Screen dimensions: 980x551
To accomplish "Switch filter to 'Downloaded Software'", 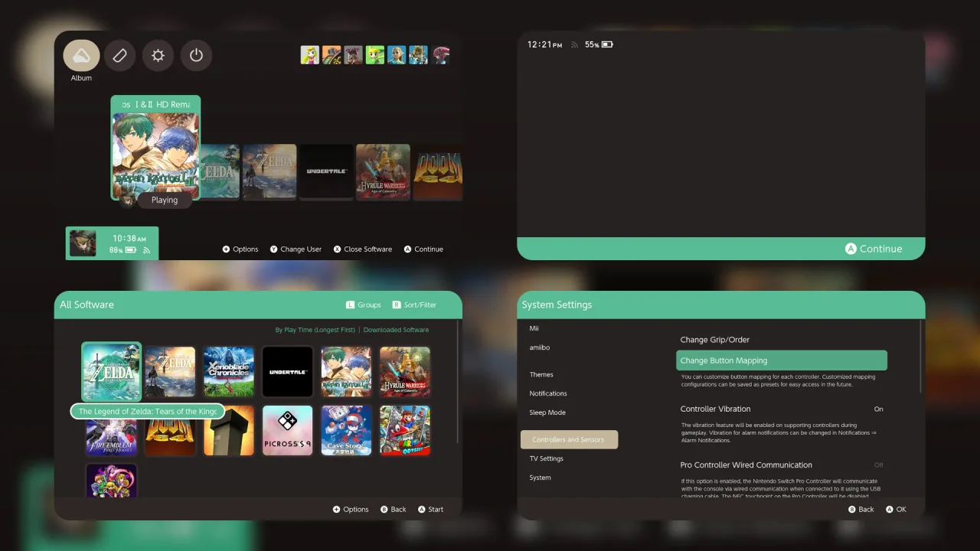I will pyautogui.click(x=396, y=329).
